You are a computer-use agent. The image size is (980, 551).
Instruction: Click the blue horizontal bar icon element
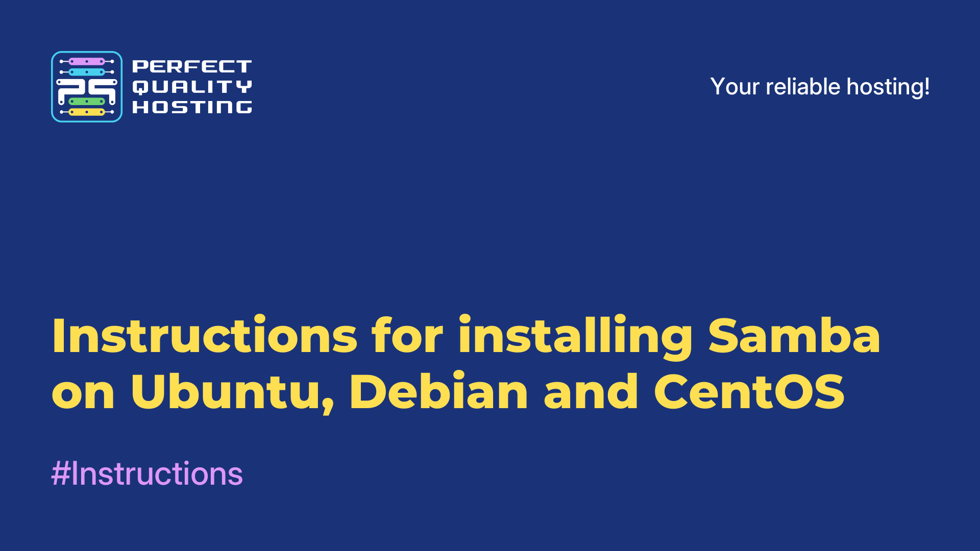86,76
